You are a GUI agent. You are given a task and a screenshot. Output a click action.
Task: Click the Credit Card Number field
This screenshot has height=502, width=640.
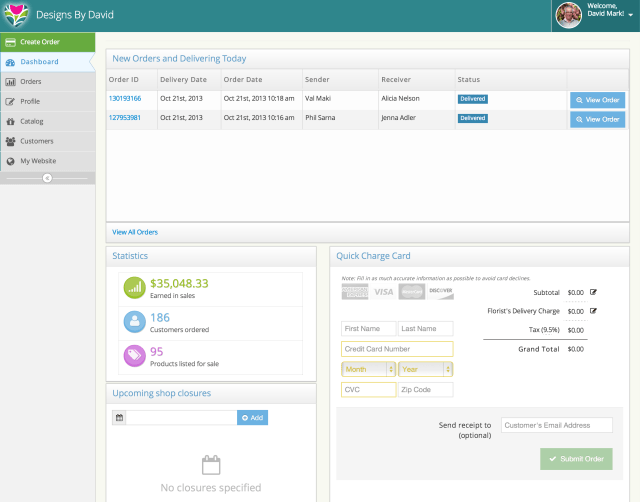397,349
